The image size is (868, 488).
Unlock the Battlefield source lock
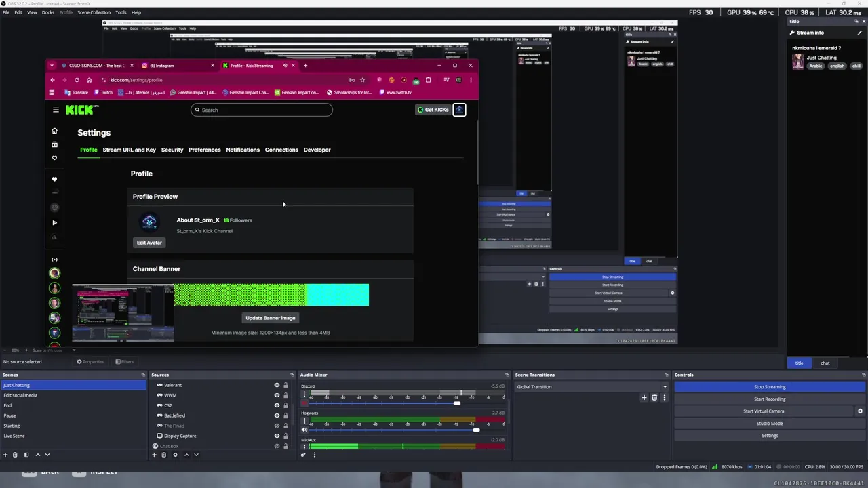pyautogui.click(x=285, y=415)
